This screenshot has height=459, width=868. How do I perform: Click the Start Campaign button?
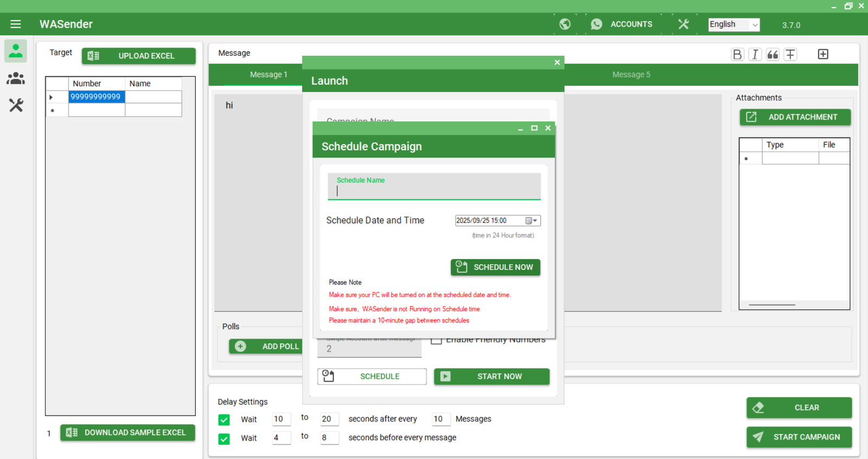(x=799, y=437)
